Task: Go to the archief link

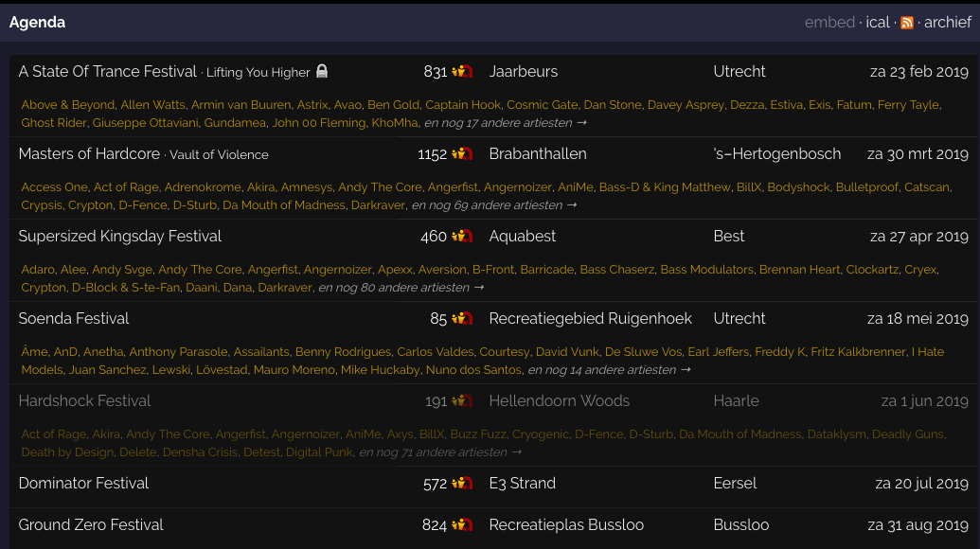Action: (x=947, y=23)
